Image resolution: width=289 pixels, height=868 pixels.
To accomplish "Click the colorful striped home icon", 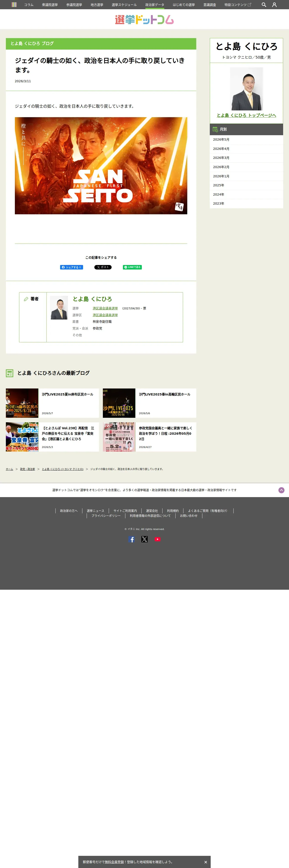I will pos(14,5).
